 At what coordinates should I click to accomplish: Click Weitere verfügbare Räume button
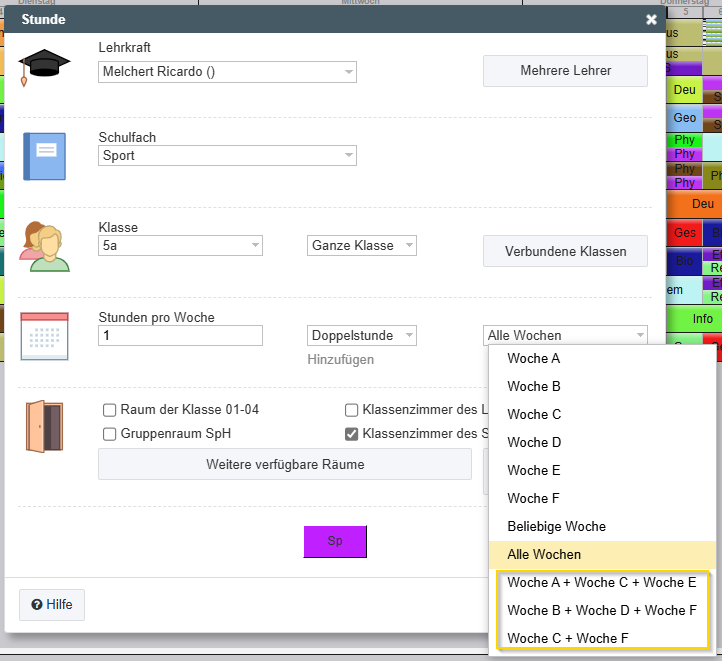[x=285, y=464]
